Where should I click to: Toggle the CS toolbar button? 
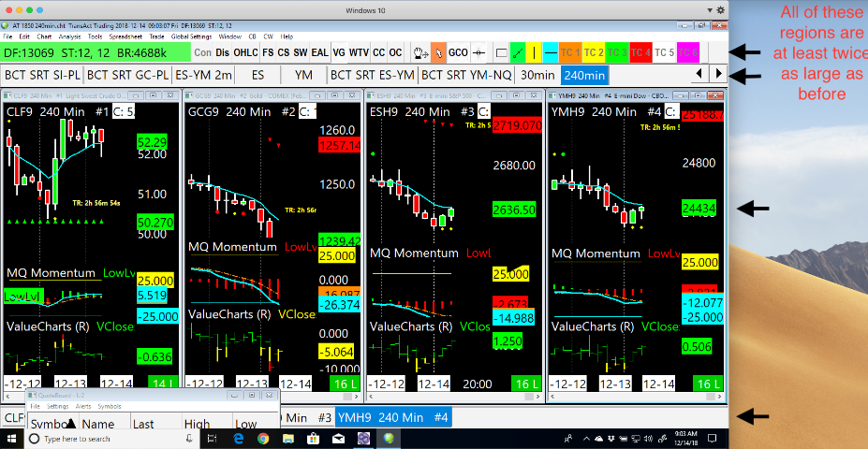pyautogui.click(x=284, y=53)
